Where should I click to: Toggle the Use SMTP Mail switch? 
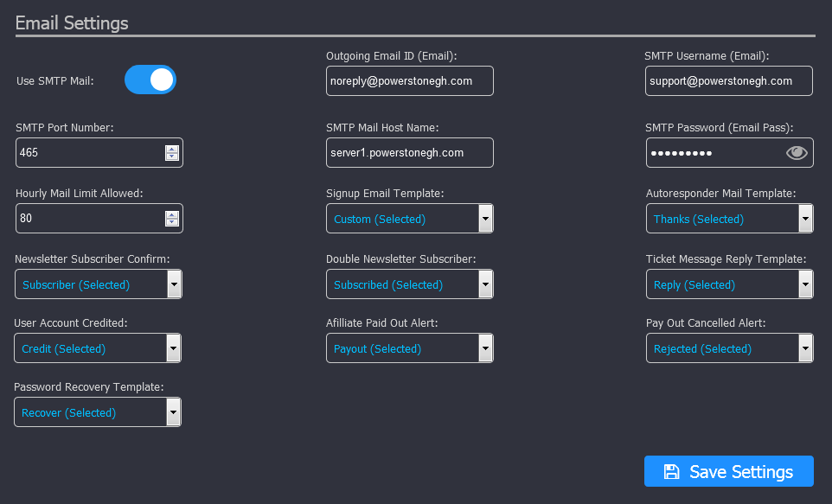tap(150, 80)
